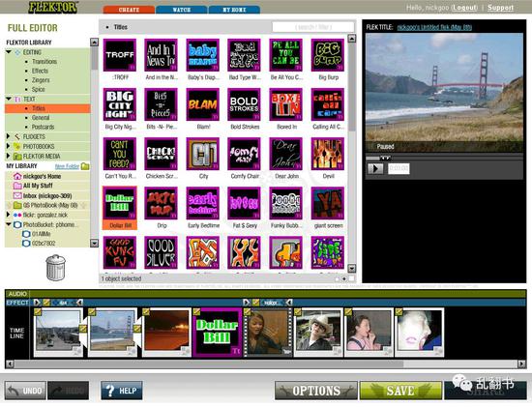
Task: Select the Devil title thumbnail
Action: 328,154
